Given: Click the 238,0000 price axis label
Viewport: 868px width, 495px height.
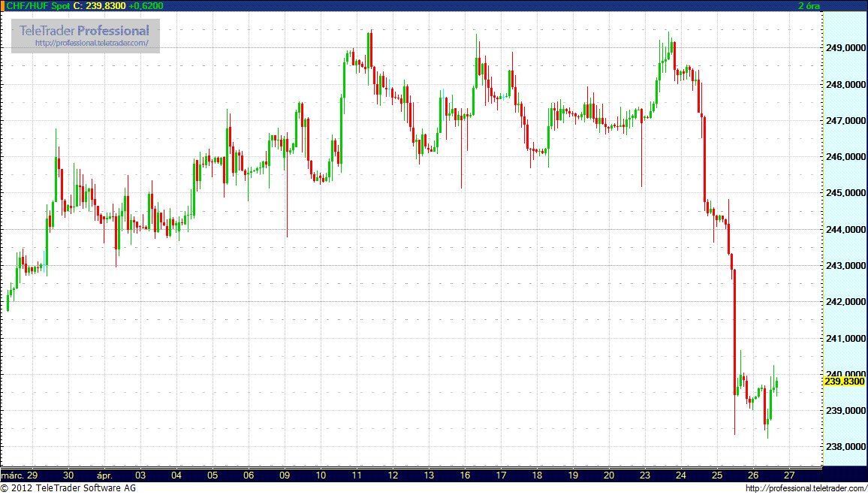Looking at the screenshot, I should coord(846,447).
